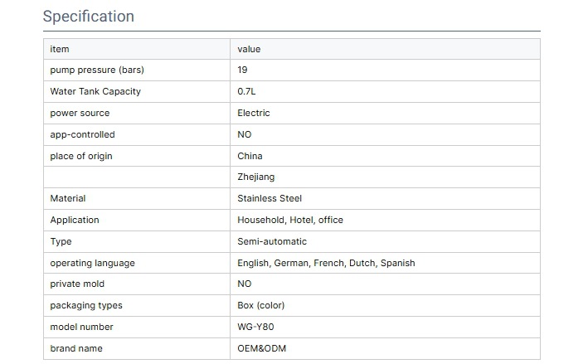Viewport: 588px width, 364px height.
Task: Click the app-controlled row label
Action: [82, 134]
